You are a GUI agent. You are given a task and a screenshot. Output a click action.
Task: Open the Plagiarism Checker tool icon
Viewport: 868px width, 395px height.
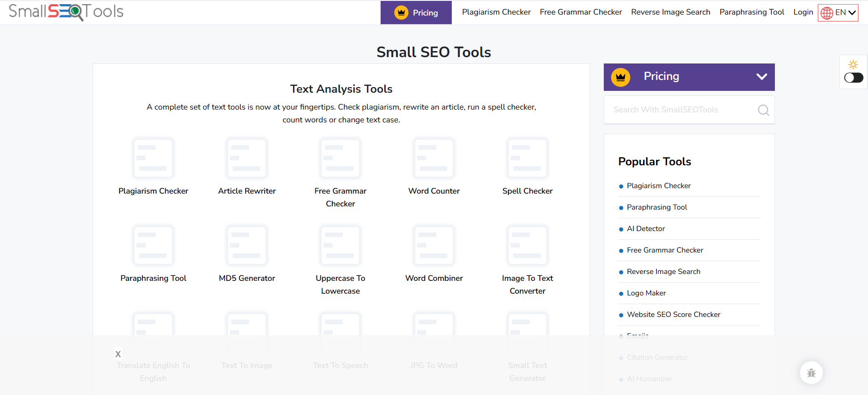153,158
